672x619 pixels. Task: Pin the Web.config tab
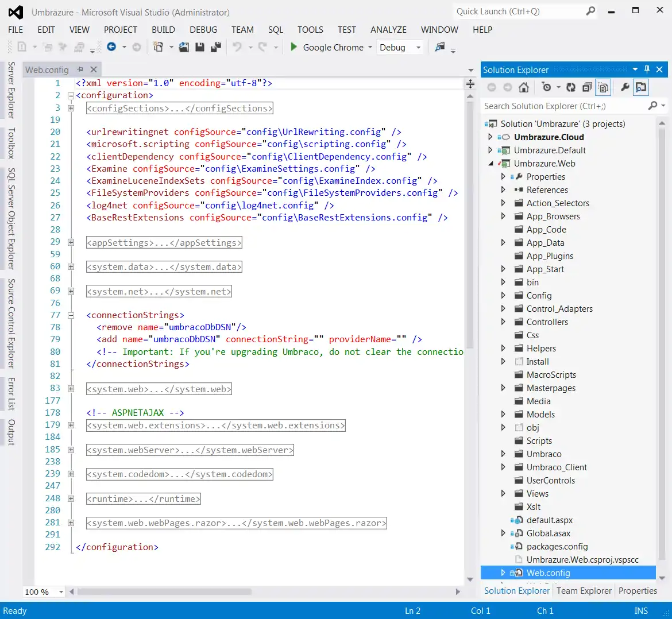point(80,69)
